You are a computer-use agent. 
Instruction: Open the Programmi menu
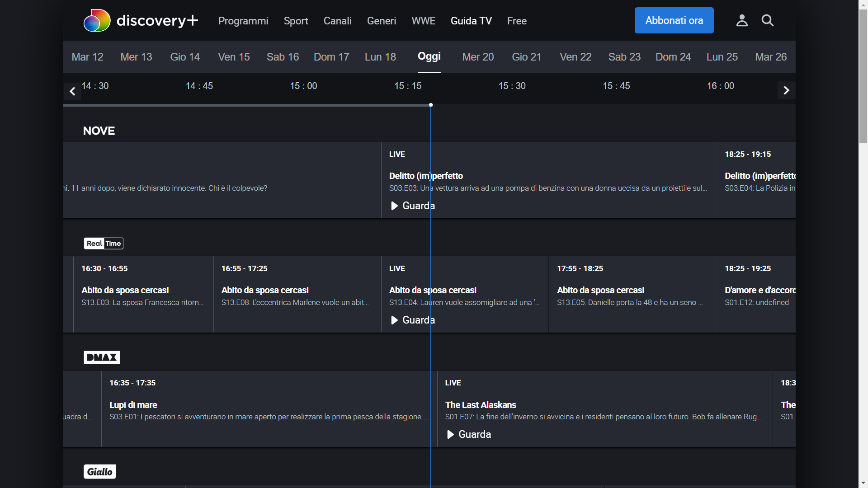[243, 21]
